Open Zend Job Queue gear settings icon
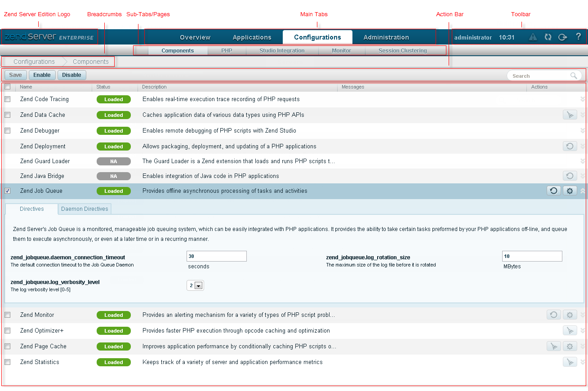The width and height of the screenshot is (588, 391). pyautogui.click(x=570, y=191)
